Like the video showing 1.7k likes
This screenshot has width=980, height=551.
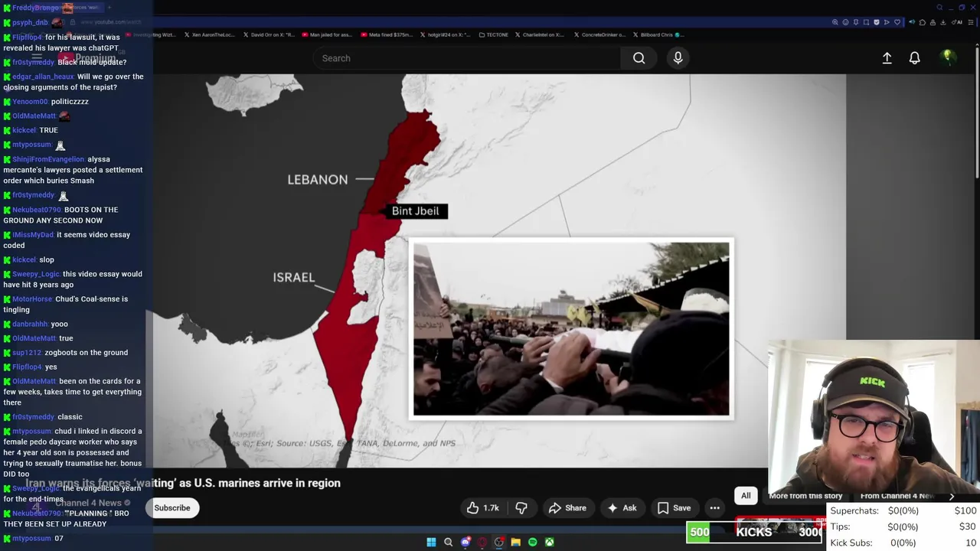point(482,508)
